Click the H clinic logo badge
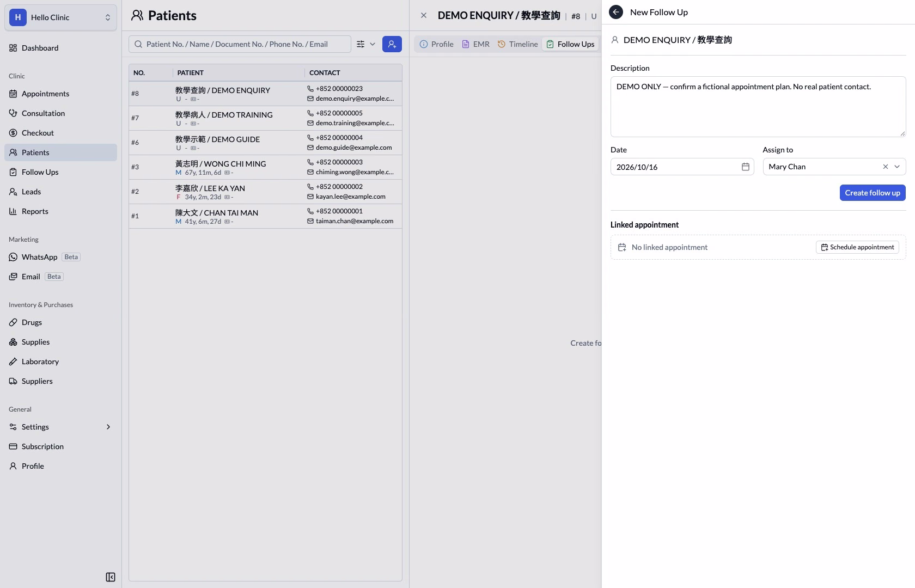This screenshot has width=915, height=588. pyautogui.click(x=18, y=17)
